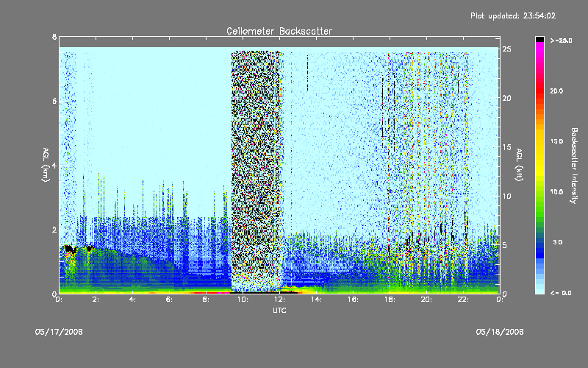Select the '10:' UTC hour tick
Screen dimensions: 588x368
click(x=243, y=300)
